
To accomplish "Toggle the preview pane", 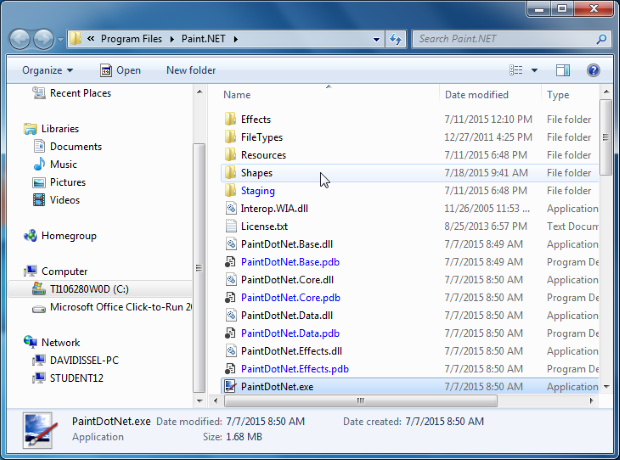I will [563, 70].
